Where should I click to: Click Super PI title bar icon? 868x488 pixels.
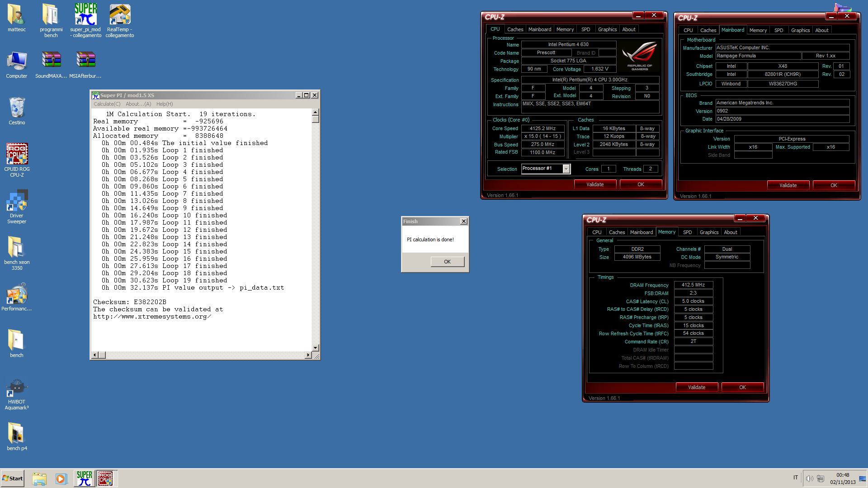point(95,95)
